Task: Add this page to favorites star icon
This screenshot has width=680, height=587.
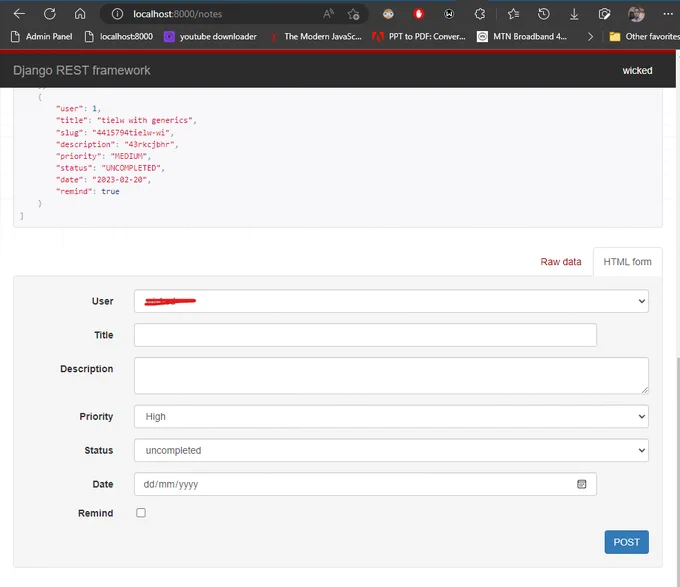Action: click(353, 14)
